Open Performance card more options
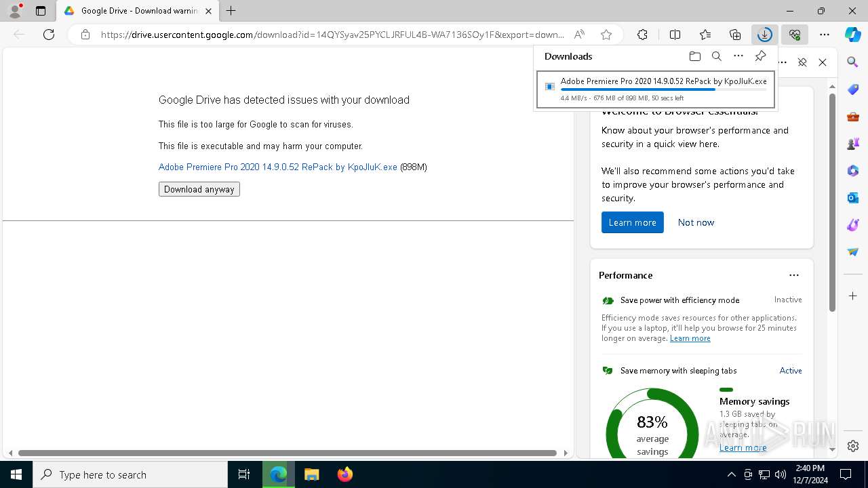868x488 pixels. click(794, 275)
